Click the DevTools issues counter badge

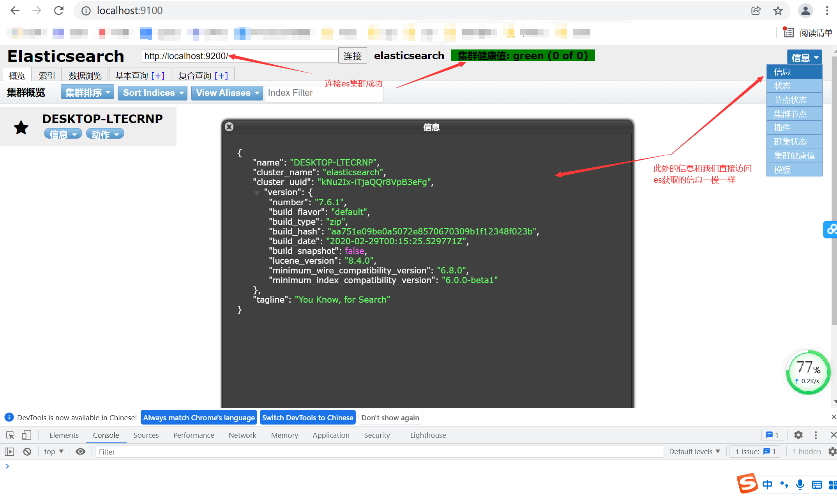[x=772, y=435]
